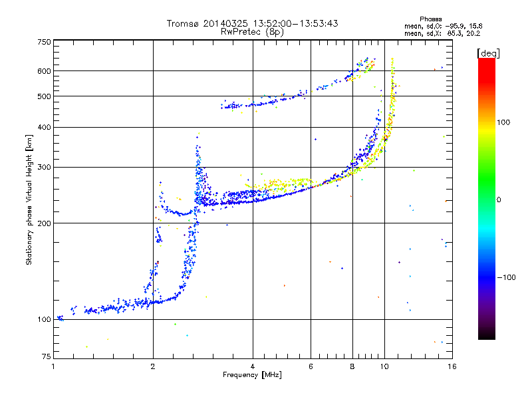
Task: Click the '[deg]' colorbar unit label
Action: 488,53
